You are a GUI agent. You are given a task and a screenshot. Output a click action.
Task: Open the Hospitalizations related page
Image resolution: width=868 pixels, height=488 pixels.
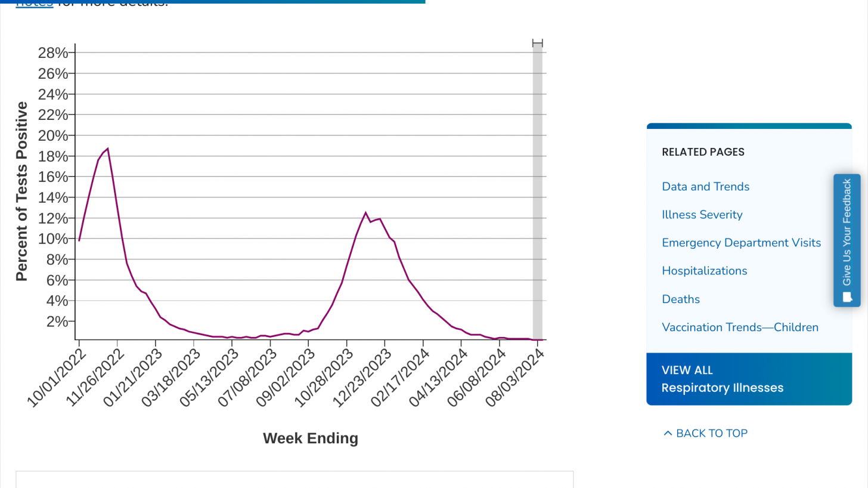pyautogui.click(x=704, y=271)
